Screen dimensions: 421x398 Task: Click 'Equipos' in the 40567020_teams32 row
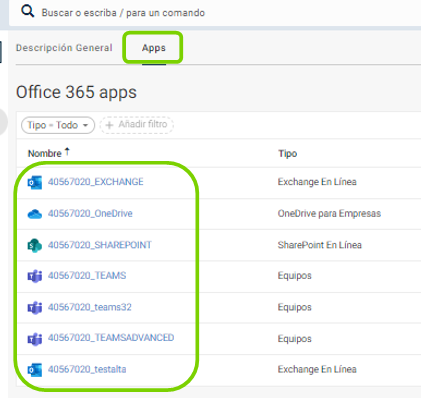(x=295, y=307)
